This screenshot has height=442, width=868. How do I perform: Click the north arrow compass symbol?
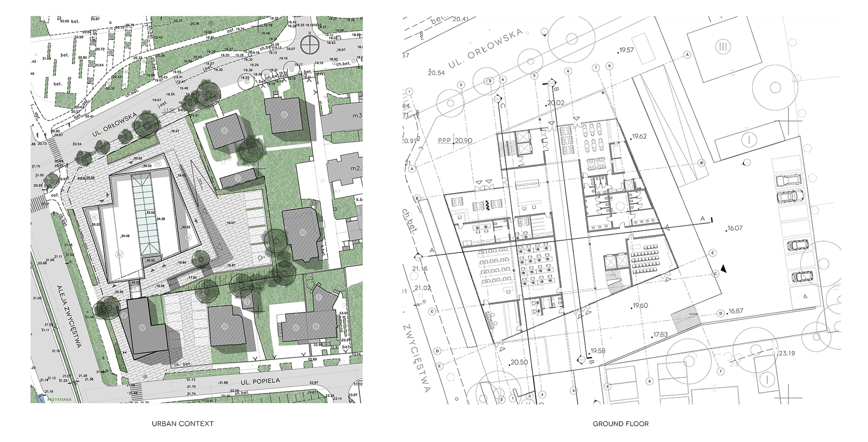pos(310,45)
